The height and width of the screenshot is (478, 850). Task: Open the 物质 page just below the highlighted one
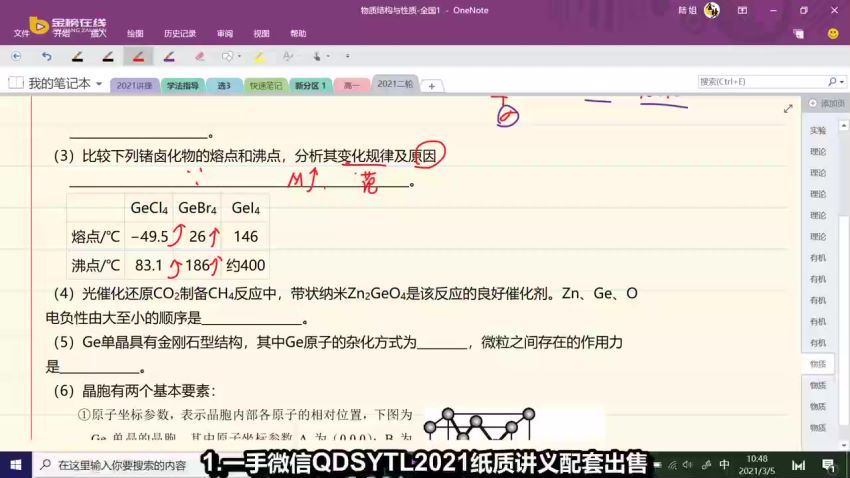click(x=818, y=385)
